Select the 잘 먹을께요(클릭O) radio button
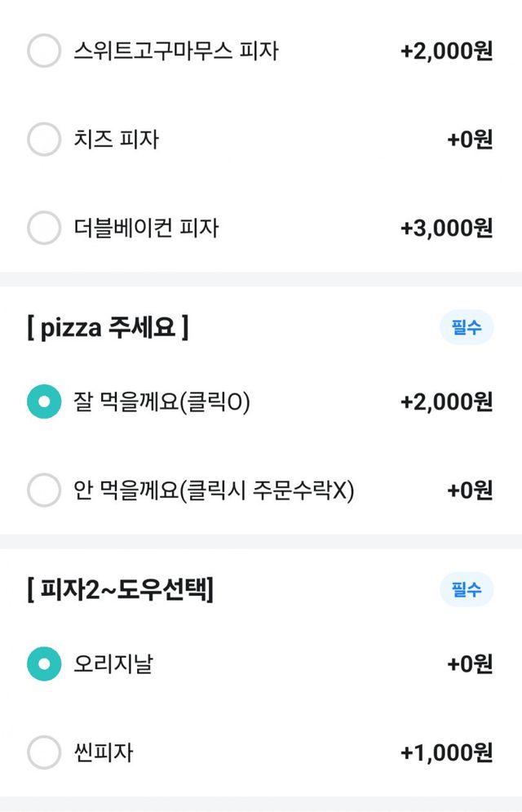 point(44,402)
